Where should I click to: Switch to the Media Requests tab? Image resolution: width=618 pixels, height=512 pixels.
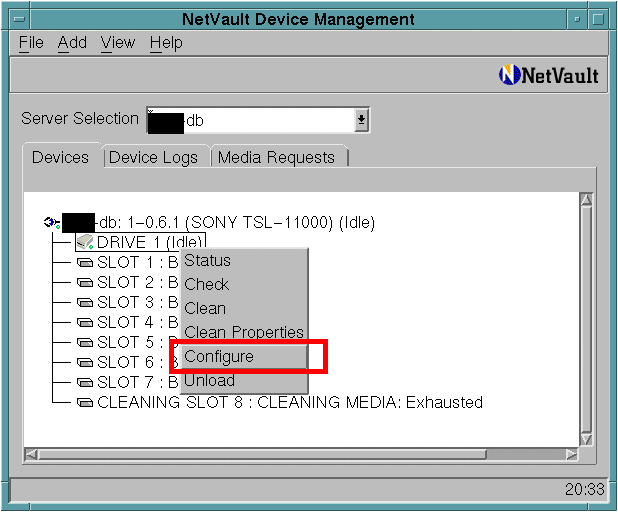point(277,157)
